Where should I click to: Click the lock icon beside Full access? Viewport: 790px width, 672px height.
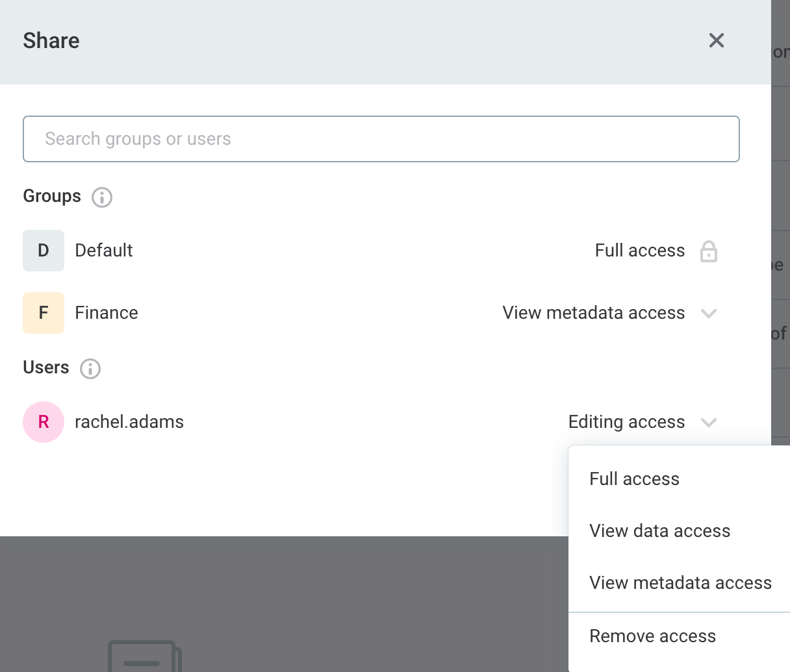[x=709, y=251]
